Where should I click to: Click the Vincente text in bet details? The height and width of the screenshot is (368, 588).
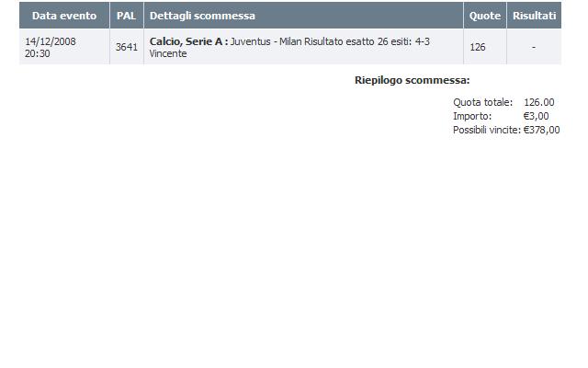168,53
